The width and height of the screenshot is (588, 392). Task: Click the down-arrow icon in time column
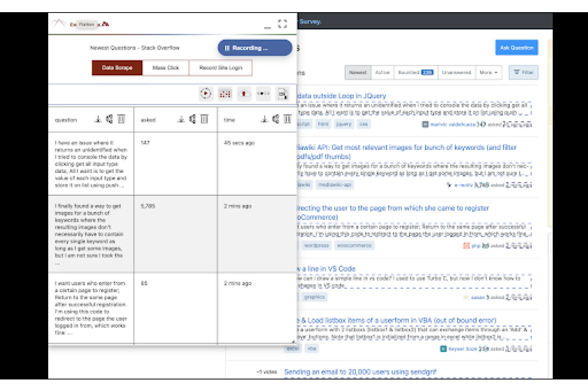coord(265,119)
